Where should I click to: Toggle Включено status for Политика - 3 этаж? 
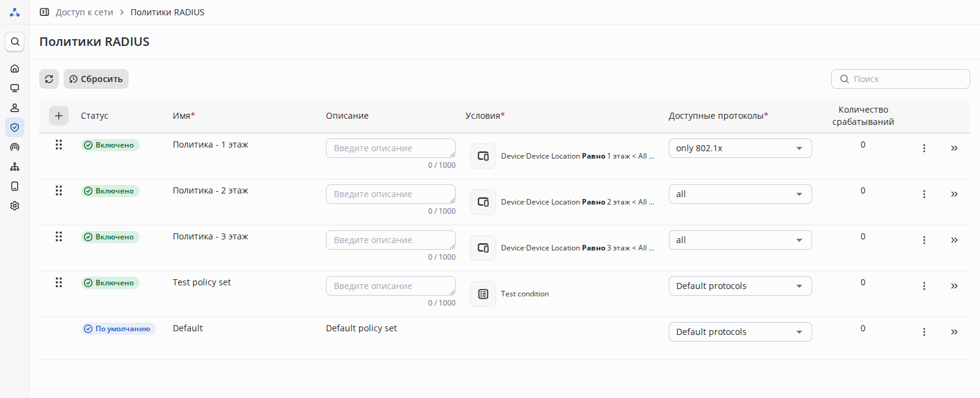coord(110,237)
